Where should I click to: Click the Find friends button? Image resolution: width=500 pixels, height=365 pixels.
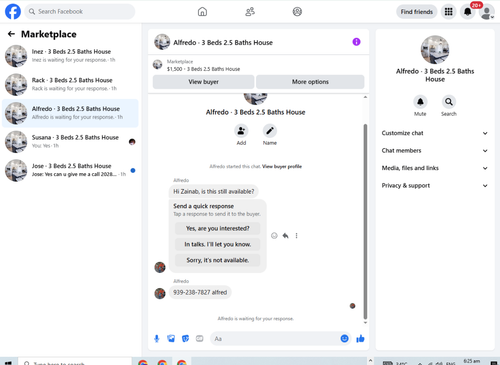click(417, 12)
